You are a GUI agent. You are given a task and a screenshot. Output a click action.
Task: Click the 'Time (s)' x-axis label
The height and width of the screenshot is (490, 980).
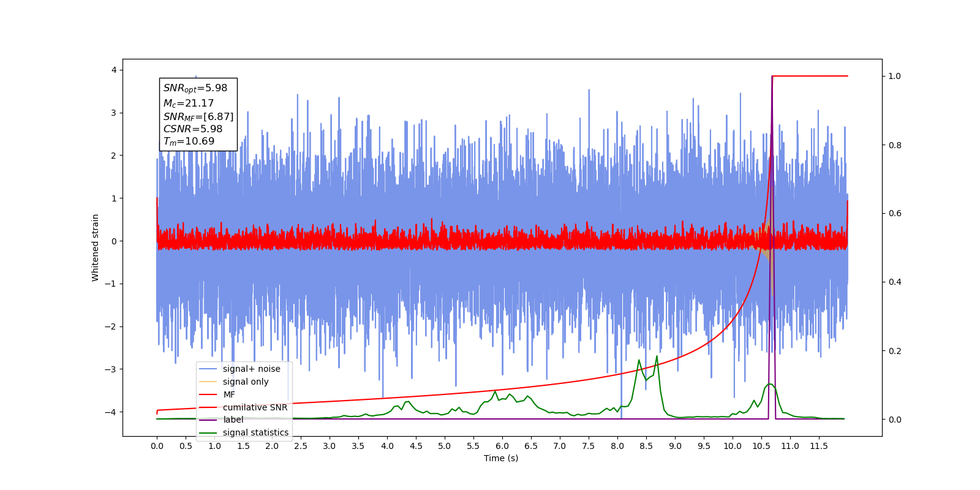501,458
